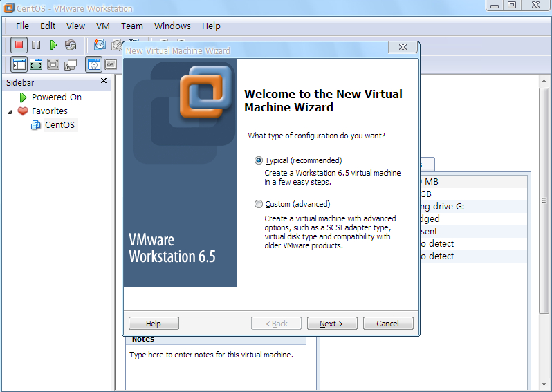Image resolution: width=552 pixels, height=392 pixels.
Task: Click the 'Favorites' sidebar label
Action: pos(50,111)
